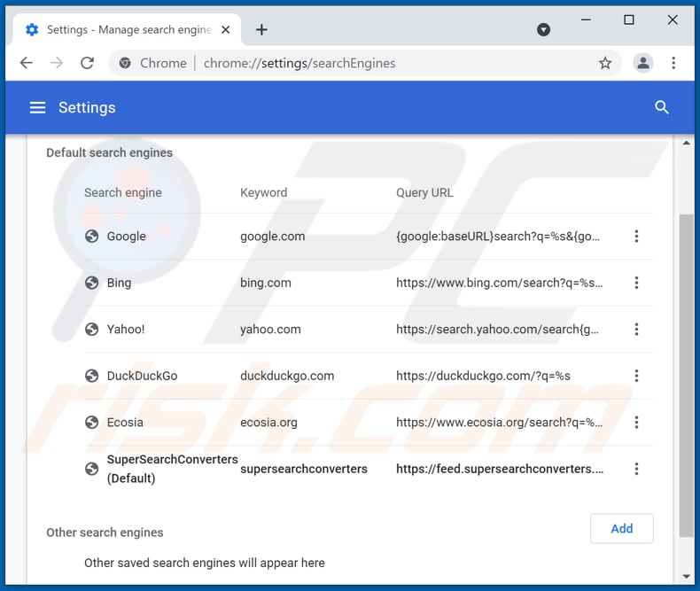Click the vertical scrollbar thumb
Image resolution: width=700 pixels, height=591 pixels.
pyautogui.click(x=686, y=372)
